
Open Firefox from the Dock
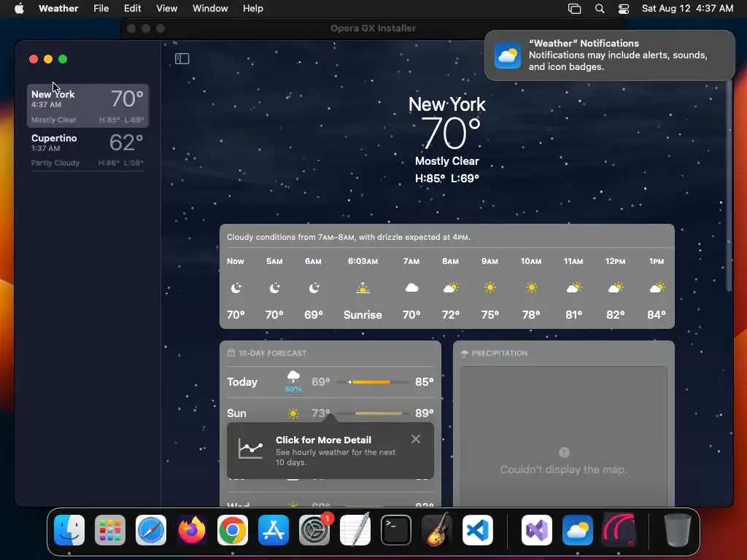192,530
